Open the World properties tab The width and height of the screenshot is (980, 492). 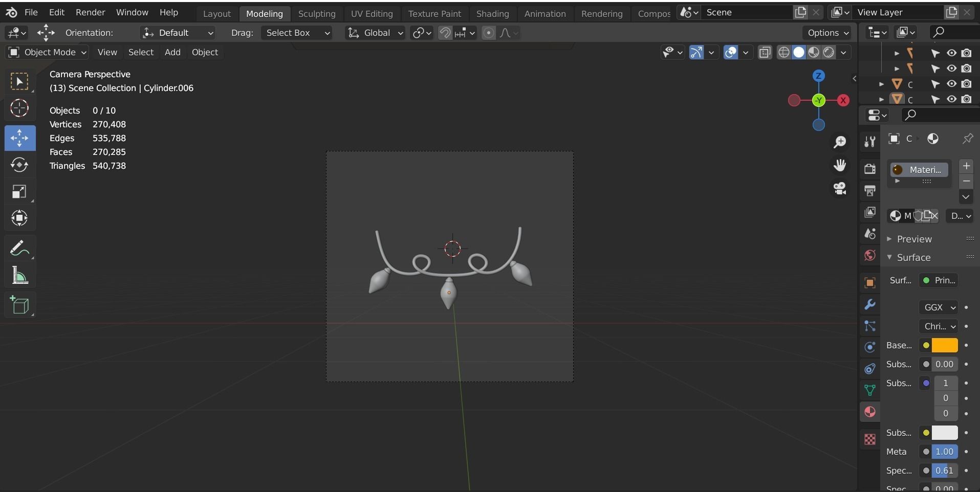(869, 256)
